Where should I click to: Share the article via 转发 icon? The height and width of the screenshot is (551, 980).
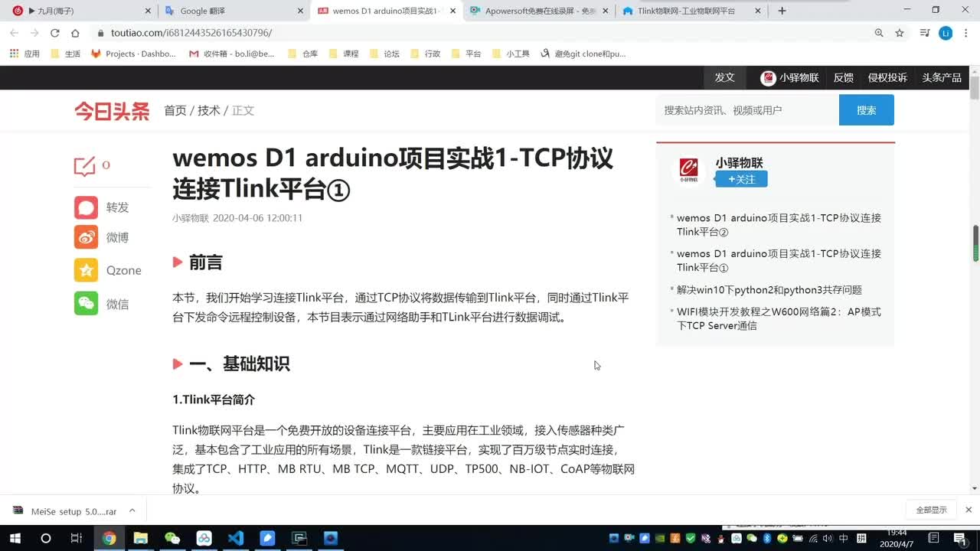click(x=87, y=207)
